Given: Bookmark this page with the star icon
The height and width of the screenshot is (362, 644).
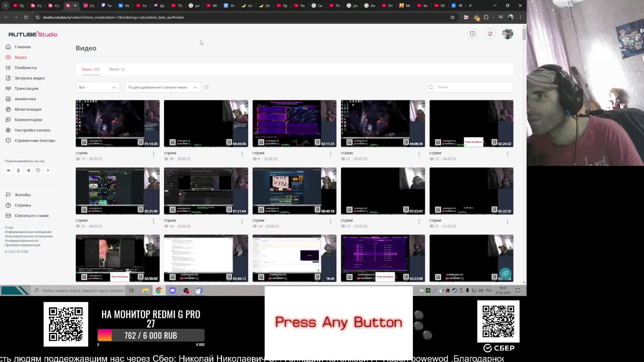Looking at the screenshot, I should (452, 17).
